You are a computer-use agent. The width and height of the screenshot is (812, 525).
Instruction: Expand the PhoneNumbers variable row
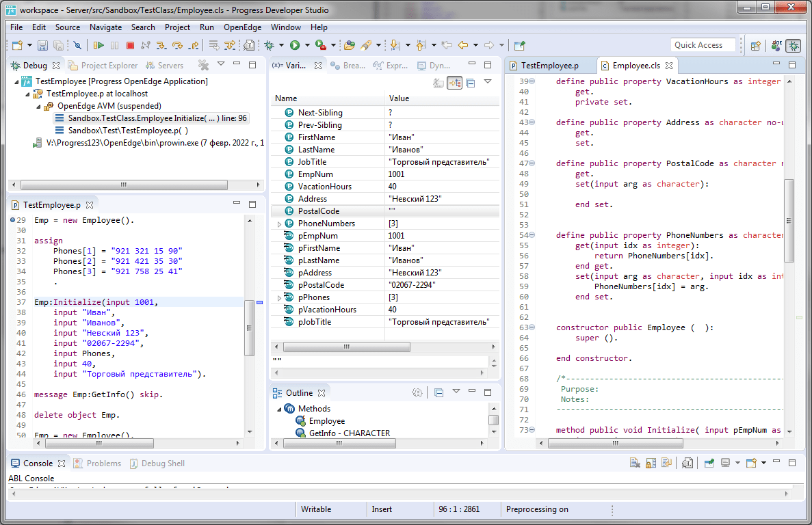pos(279,224)
